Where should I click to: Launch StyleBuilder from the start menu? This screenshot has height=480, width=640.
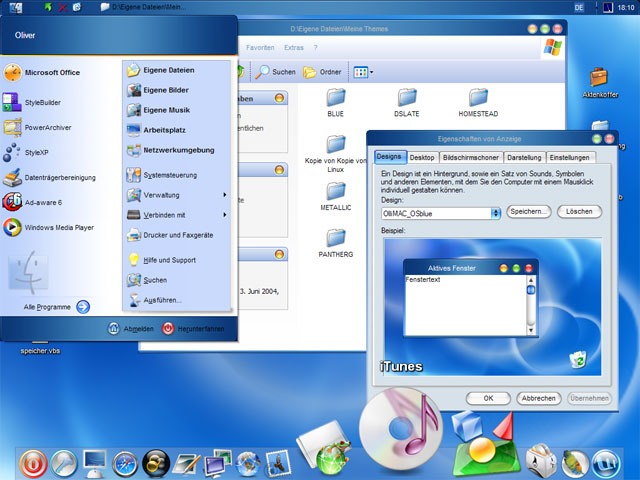pyautogui.click(x=41, y=100)
